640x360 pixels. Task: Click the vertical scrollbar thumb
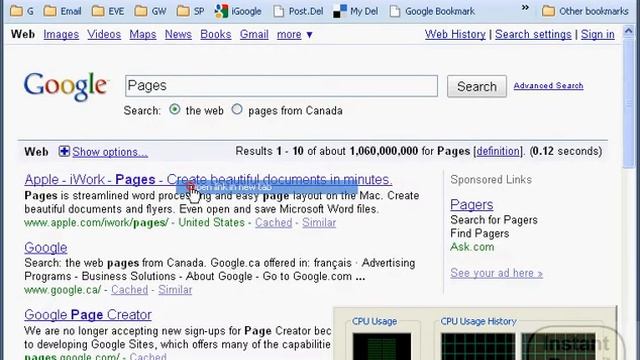coord(629,102)
